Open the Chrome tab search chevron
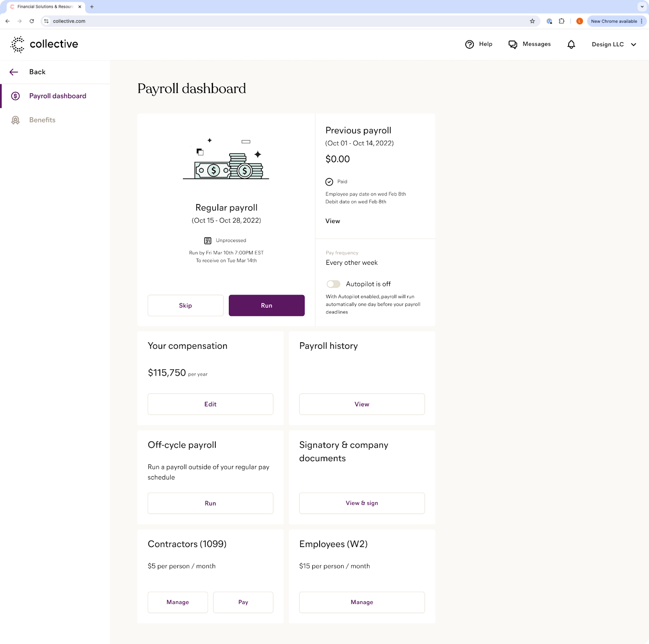649x644 pixels. tap(642, 7)
